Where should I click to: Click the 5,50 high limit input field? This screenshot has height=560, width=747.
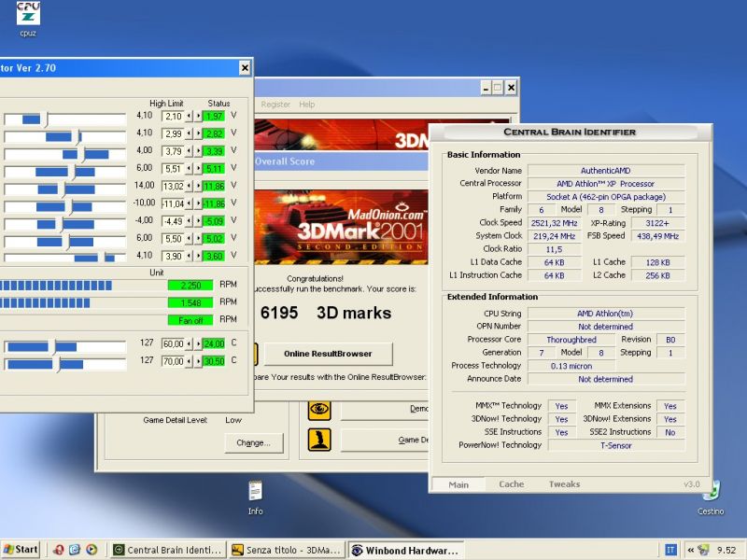[x=174, y=239]
